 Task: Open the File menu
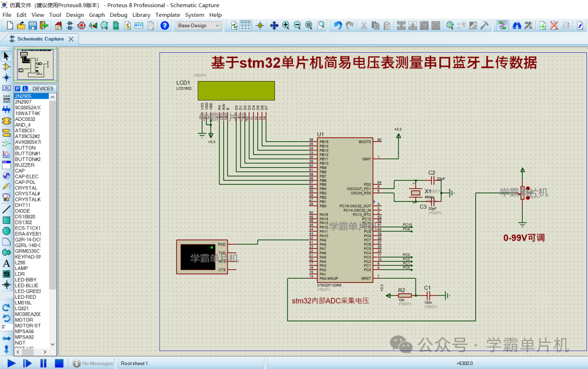pos(7,15)
